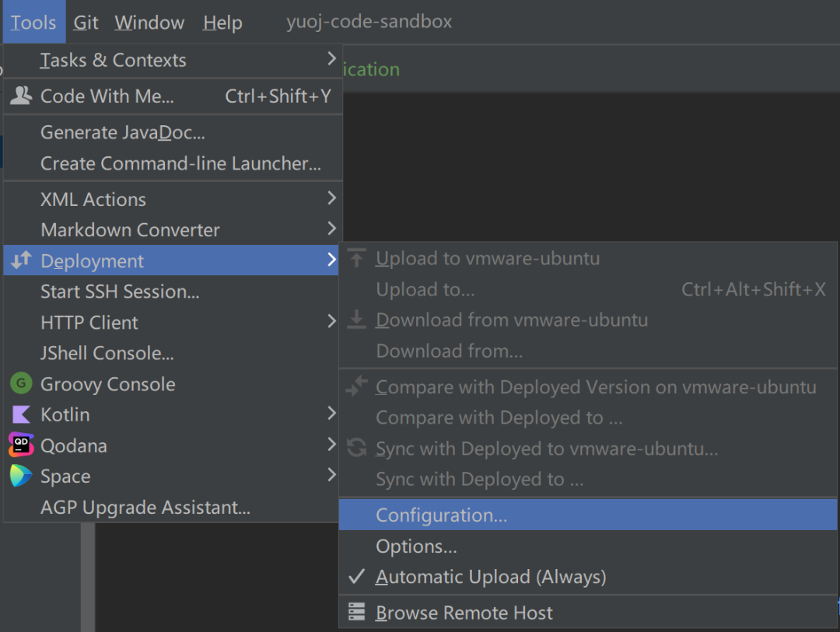Image resolution: width=840 pixels, height=632 pixels.
Task: Expand the HTTP Client submenu arrow
Action: [x=331, y=322]
